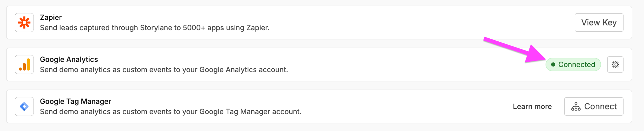This screenshot has width=644, height=131.
Task: Connect the Google Tag Manager integration
Action: point(594,106)
